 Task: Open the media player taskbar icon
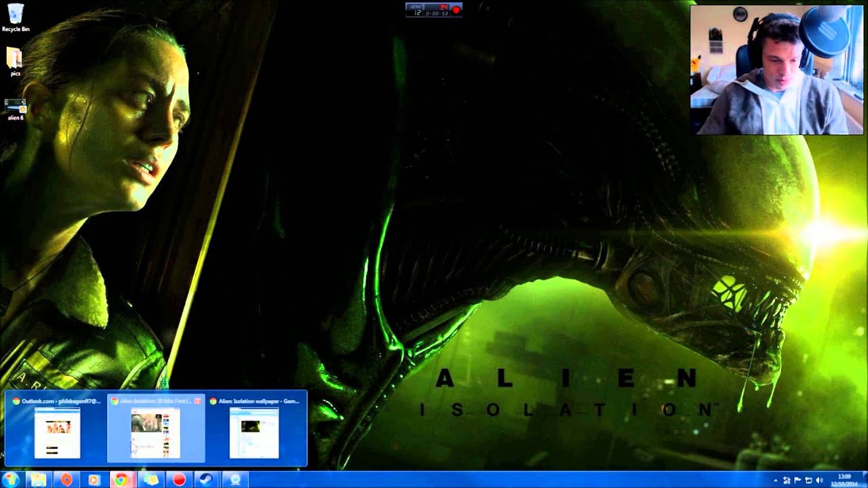pyautogui.click(x=94, y=480)
